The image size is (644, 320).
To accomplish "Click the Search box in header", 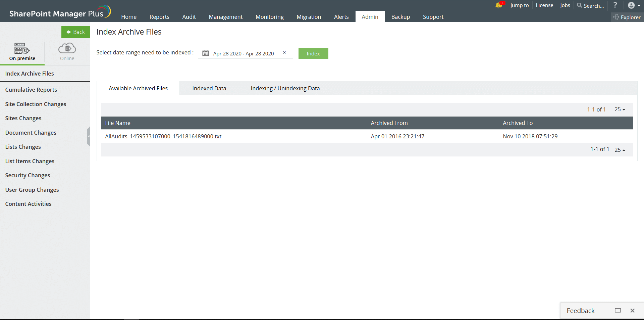I will (x=594, y=6).
